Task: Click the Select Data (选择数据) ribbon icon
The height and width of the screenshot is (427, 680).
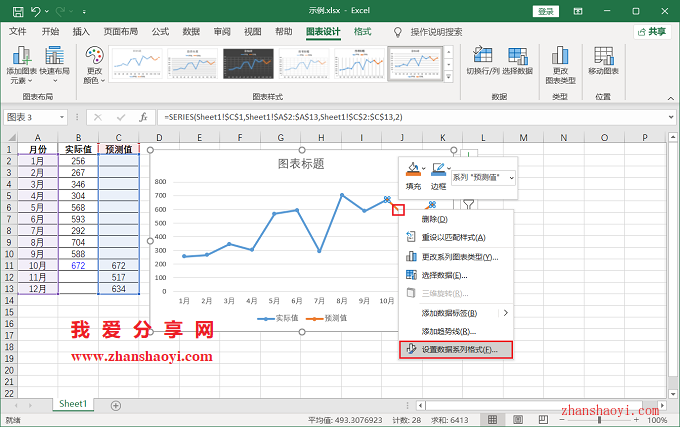Action: tap(517, 55)
